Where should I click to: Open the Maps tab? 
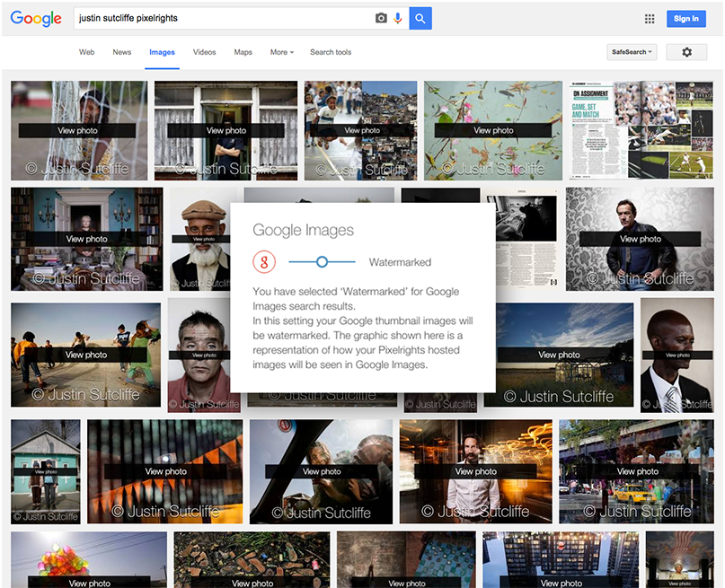[243, 52]
